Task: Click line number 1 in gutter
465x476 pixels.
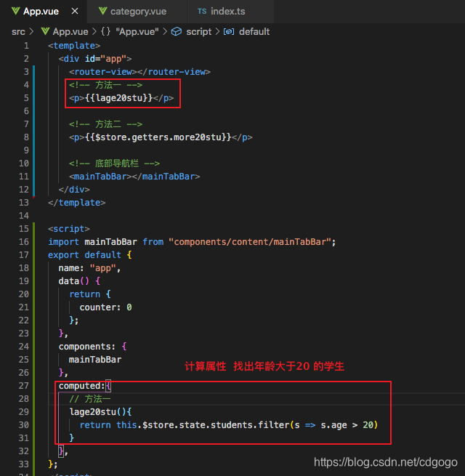Action: 27,46
